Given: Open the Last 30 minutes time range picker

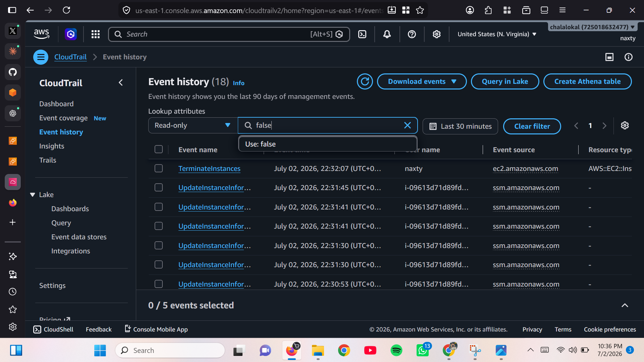Looking at the screenshot, I should 460,126.
